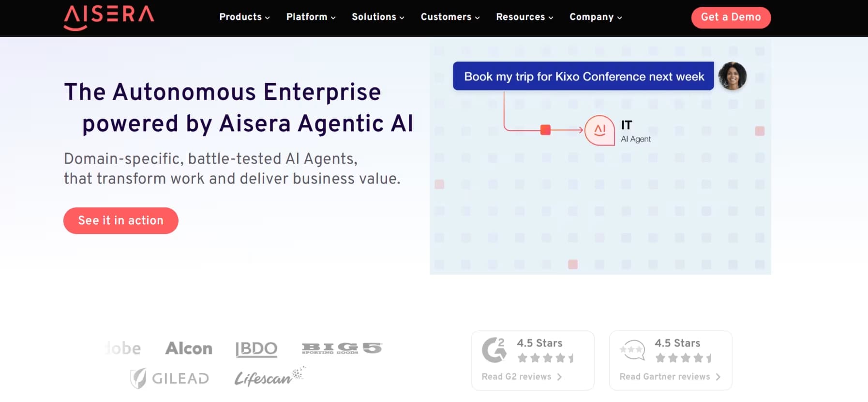Select the Alcon company logo

click(189, 348)
